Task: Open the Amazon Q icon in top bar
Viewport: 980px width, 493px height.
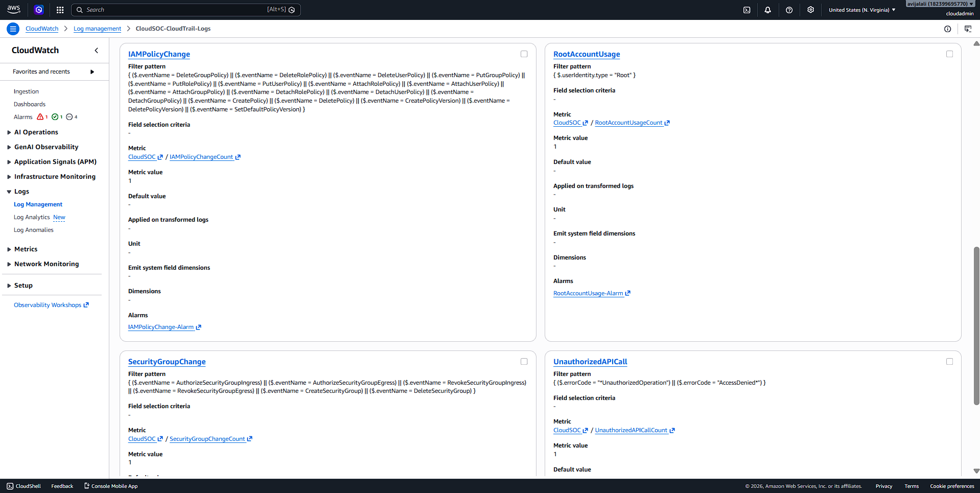Action: pyautogui.click(x=39, y=10)
